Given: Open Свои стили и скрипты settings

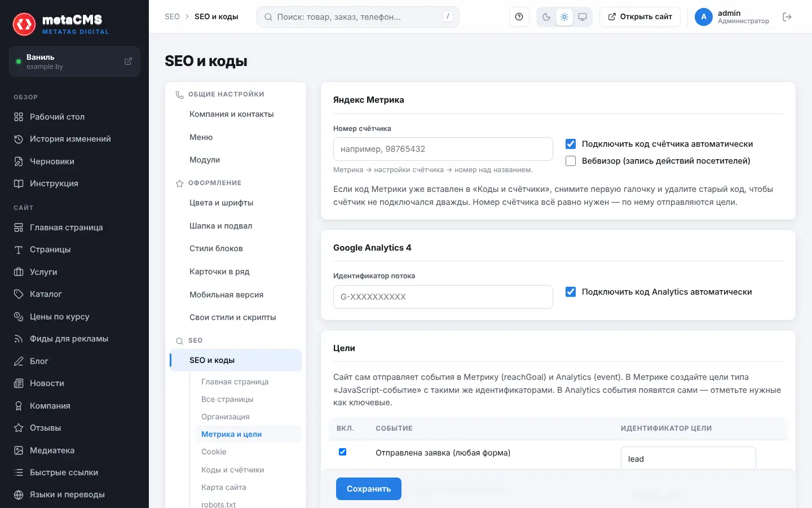Looking at the screenshot, I should [236, 317].
